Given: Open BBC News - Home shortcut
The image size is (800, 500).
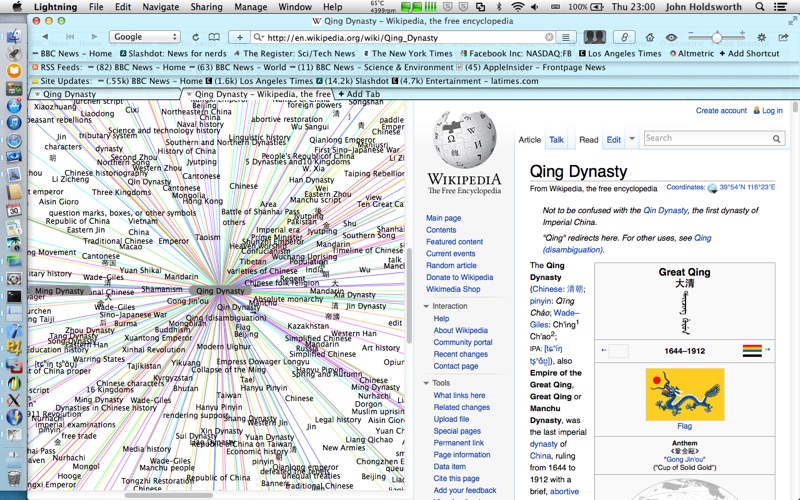Looking at the screenshot, I should pyautogui.click(x=72, y=54).
